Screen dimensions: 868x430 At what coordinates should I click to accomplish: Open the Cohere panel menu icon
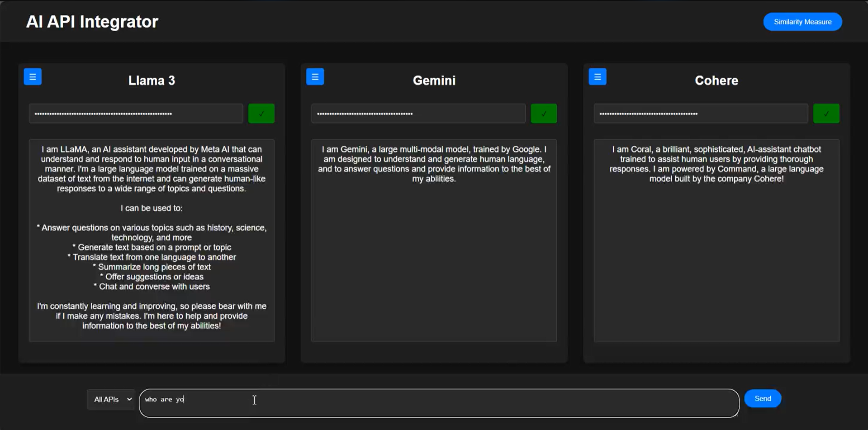pos(598,77)
